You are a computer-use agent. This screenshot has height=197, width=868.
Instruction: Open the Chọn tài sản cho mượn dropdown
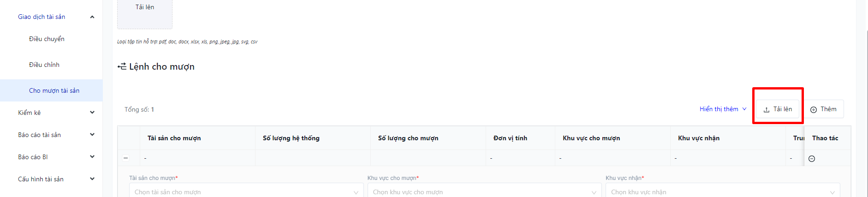246,192
